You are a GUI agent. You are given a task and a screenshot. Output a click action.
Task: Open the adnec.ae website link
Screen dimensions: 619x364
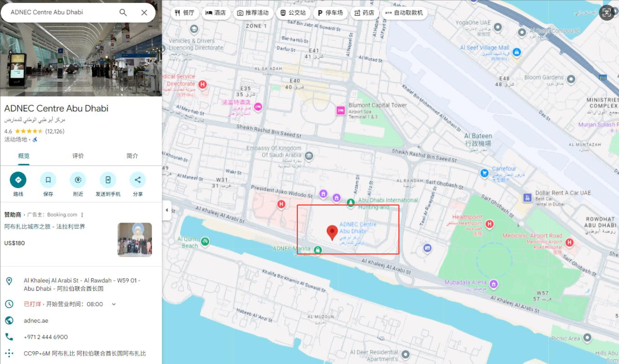36,320
